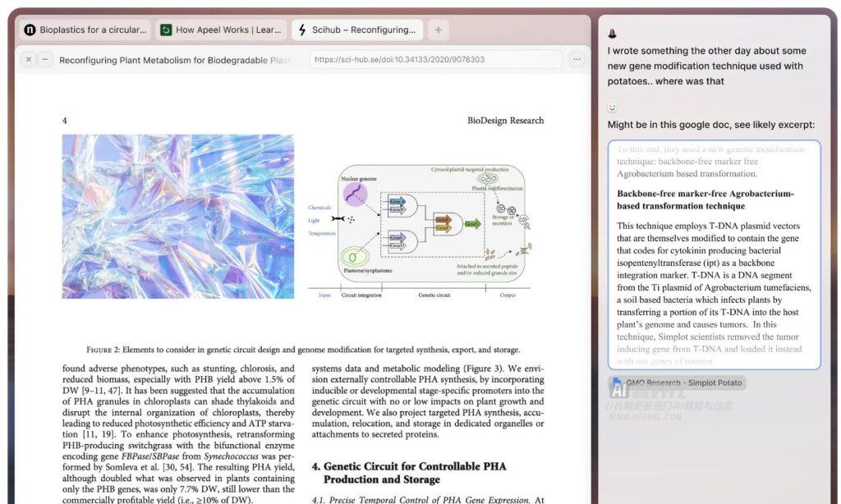Click the Backbone-free marker-free Agrobacterium heading
The image size is (841, 504).
pos(705,200)
